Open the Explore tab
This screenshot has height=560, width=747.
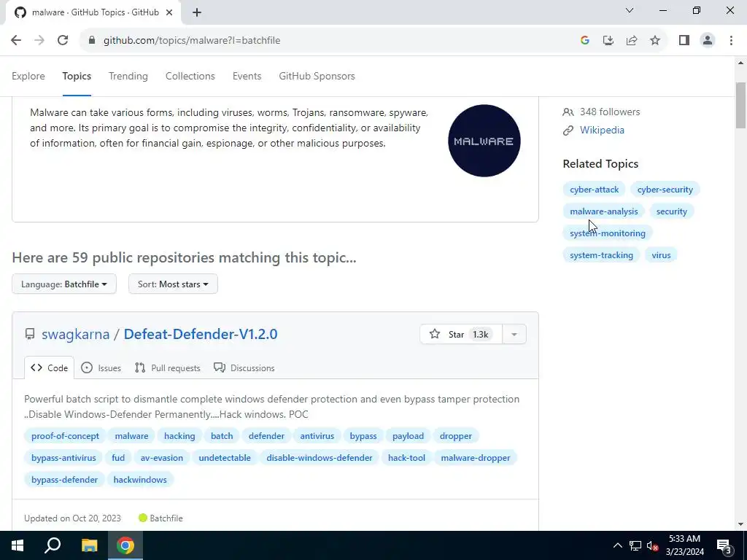pyautogui.click(x=28, y=76)
